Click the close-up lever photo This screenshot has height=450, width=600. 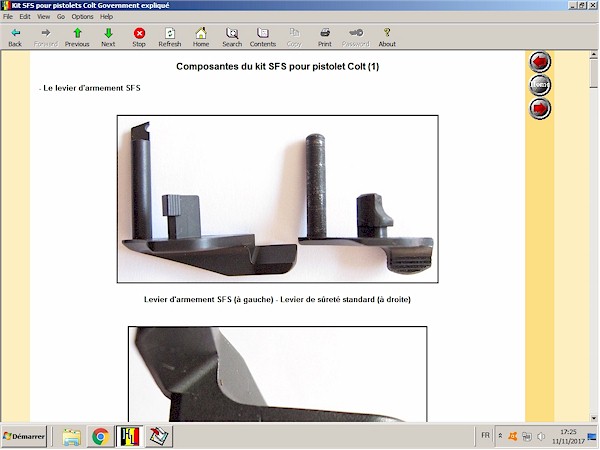tap(277, 374)
